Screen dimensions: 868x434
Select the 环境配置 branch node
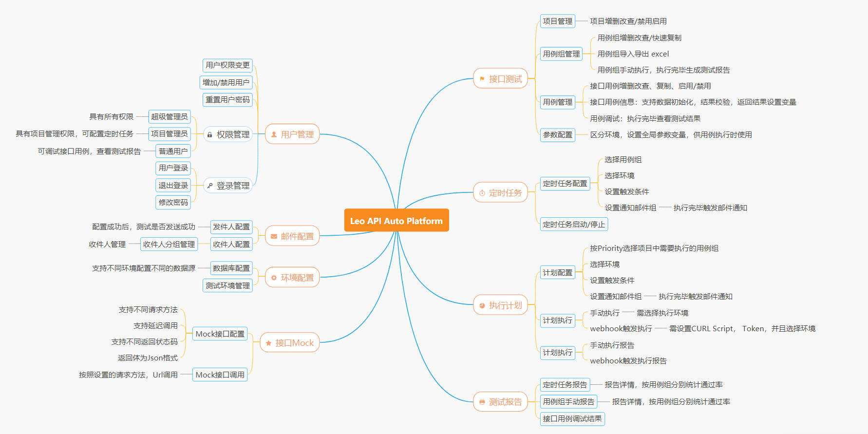coord(292,278)
